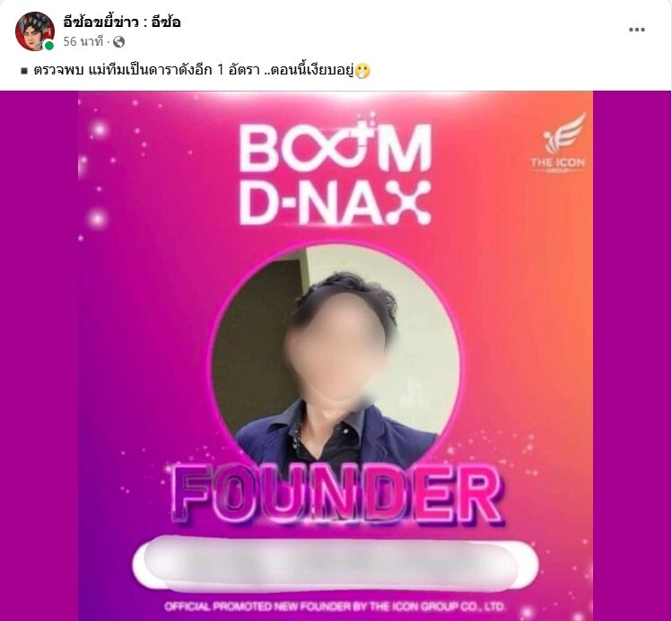
Task: Click the 56 นาที timestamp link
Action: [83, 41]
